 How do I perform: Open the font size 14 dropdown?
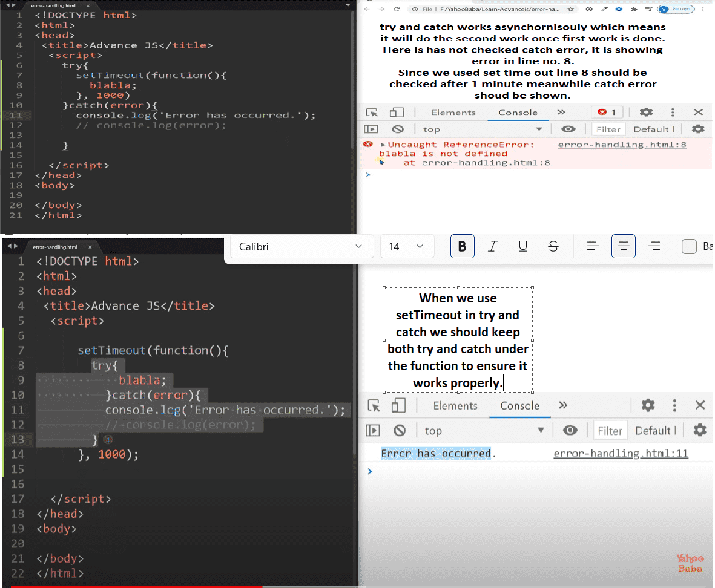click(407, 247)
